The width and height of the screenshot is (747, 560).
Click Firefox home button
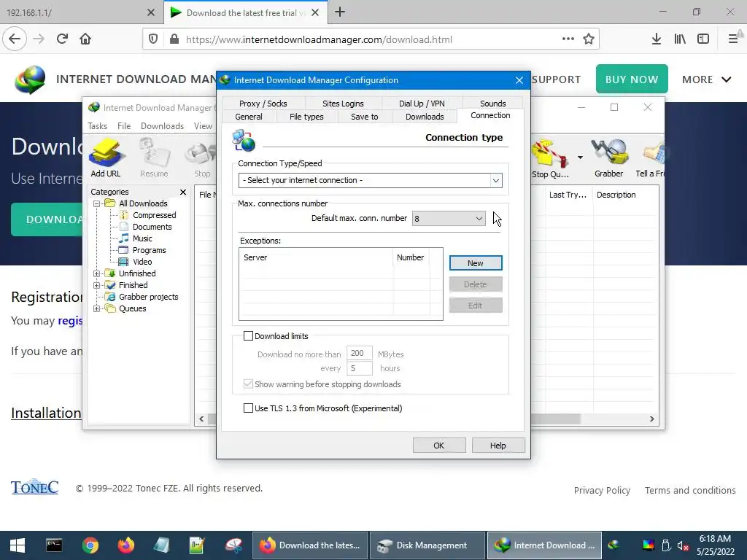point(85,39)
